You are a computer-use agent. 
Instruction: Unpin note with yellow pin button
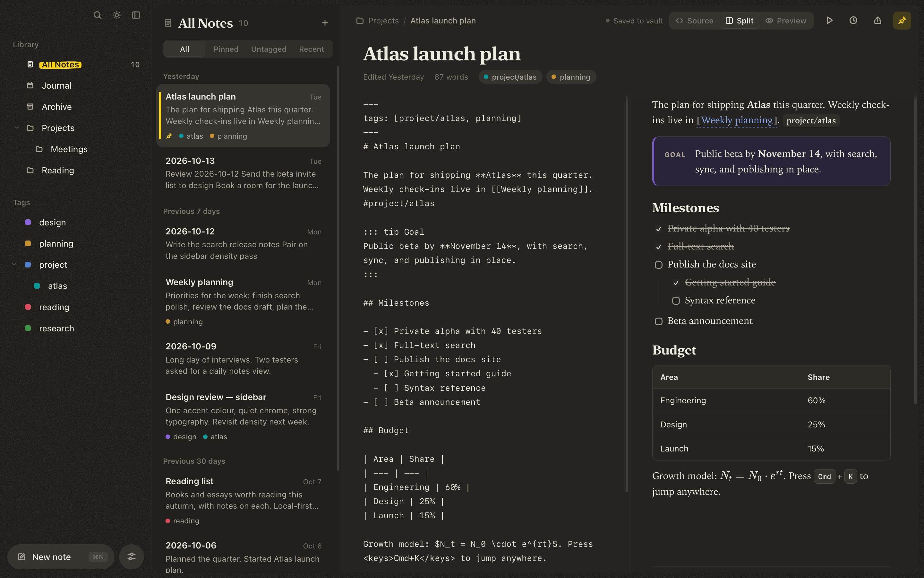click(902, 21)
